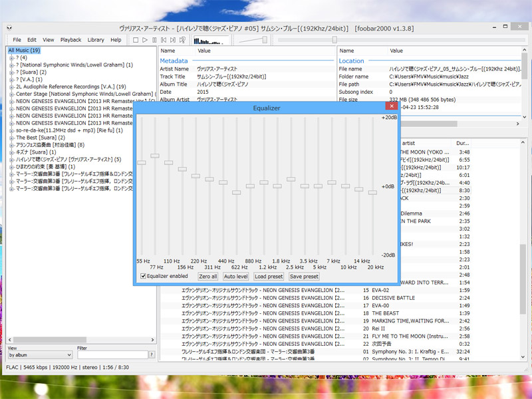The image size is (532, 399).
Task: Click the Stop playback button
Action: click(x=135, y=40)
